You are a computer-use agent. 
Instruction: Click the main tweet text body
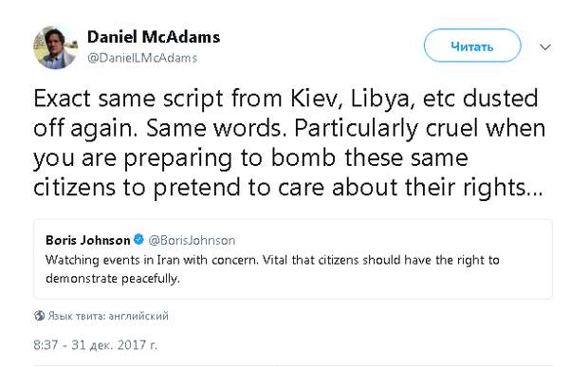pos(288,143)
